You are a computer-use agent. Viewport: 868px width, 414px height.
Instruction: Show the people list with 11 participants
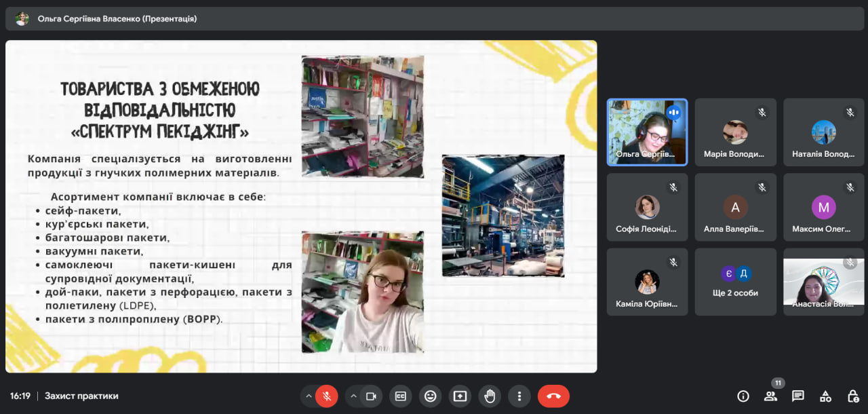click(x=770, y=396)
